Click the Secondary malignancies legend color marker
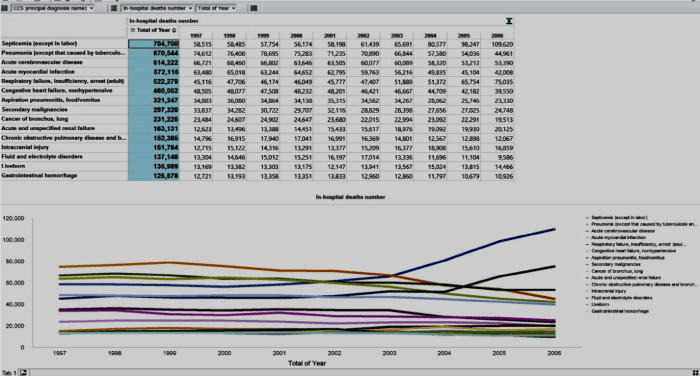 (588, 264)
